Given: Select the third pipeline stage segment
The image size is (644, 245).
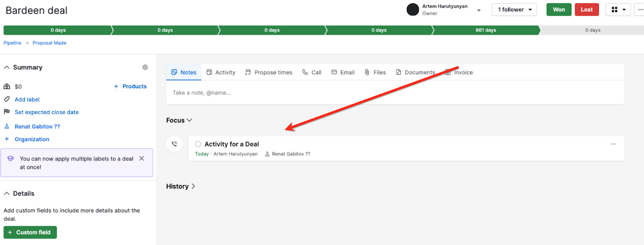Looking at the screenshot, I should point(272,30).
